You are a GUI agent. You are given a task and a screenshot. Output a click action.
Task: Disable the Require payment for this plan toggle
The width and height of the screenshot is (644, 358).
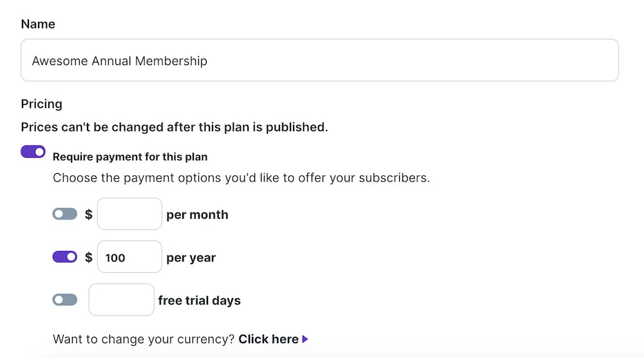[x=33, y=151]
